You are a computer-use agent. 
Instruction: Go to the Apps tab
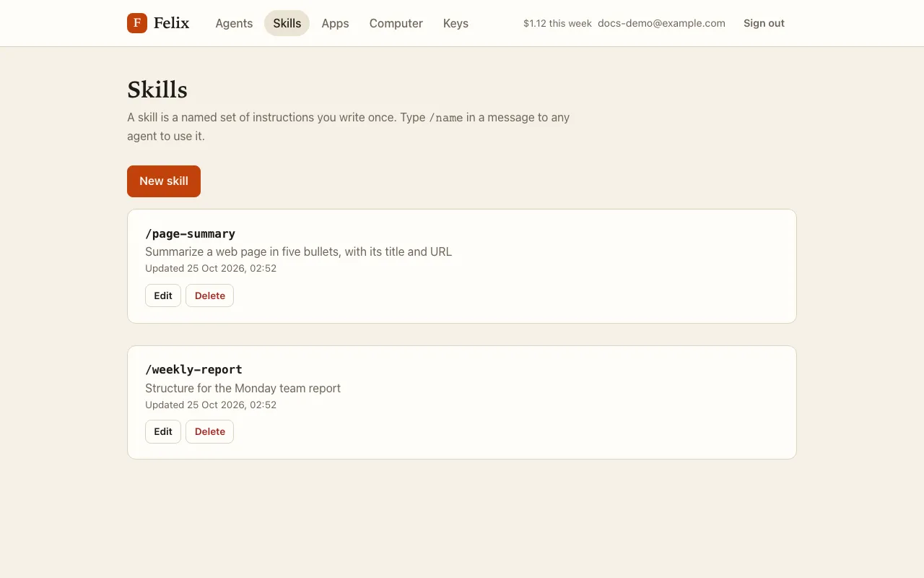tap(335, 23)
